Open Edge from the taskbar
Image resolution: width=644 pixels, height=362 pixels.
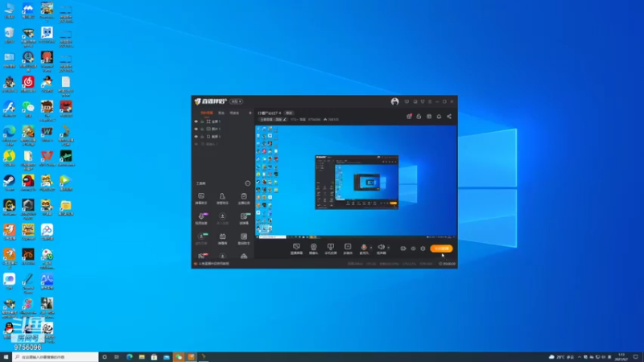coord(130,357)
